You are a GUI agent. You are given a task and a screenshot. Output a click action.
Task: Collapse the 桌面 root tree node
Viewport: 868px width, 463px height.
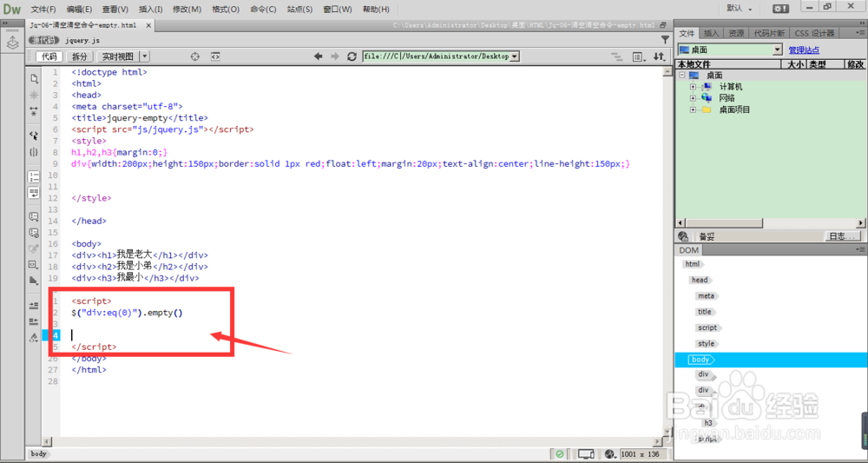click(682, 76)
